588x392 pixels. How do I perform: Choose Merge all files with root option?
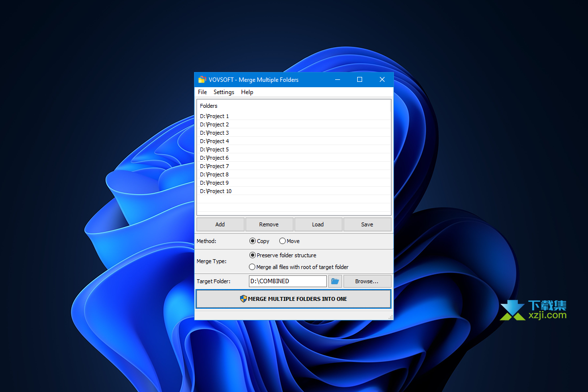[x=299, y=267]
